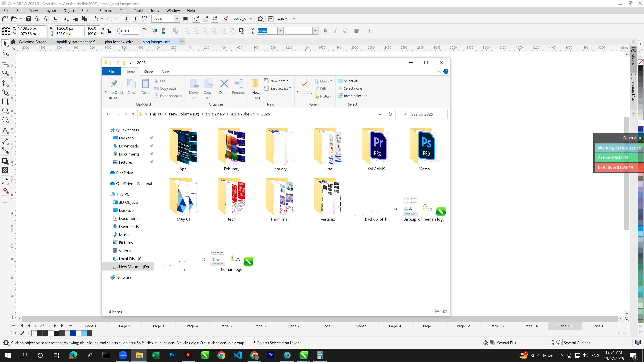Open the line style dropdown
The image size is (644, 362).
315,31
